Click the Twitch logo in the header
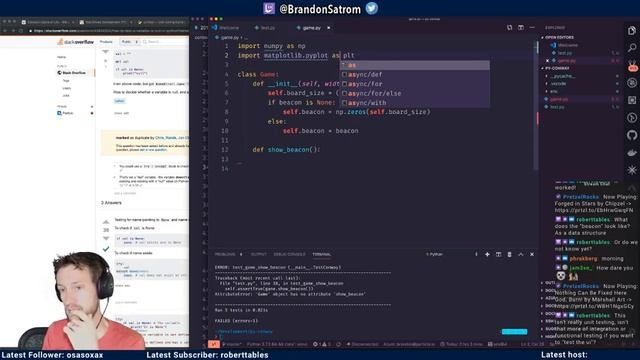 click(269, 8)
